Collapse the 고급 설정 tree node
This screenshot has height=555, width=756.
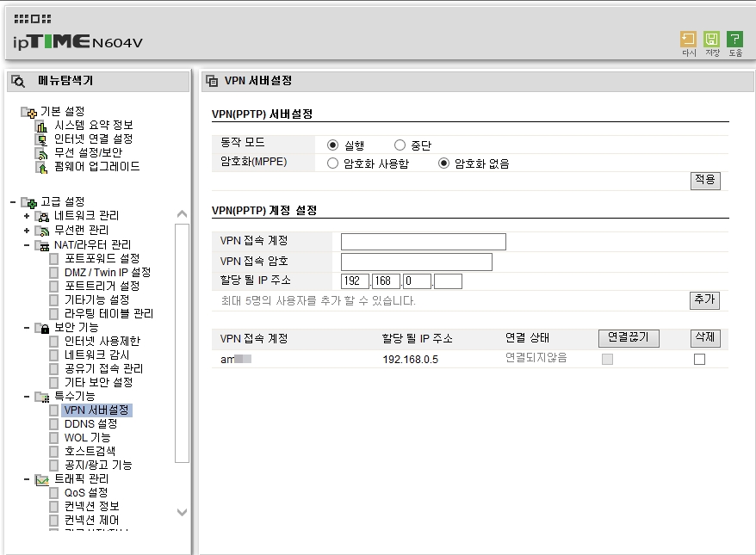[x=13, y=202]
